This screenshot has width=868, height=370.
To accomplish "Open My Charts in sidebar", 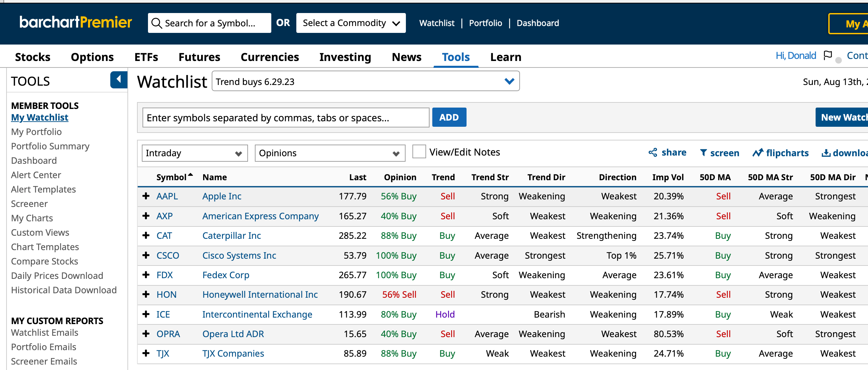I will coord(32,218).
